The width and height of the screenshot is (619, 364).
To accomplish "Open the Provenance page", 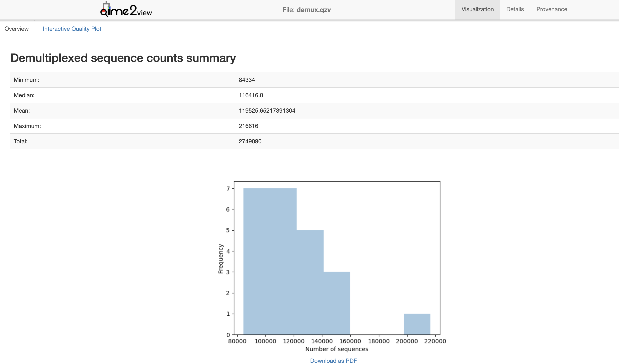I will tap(551, 9).
